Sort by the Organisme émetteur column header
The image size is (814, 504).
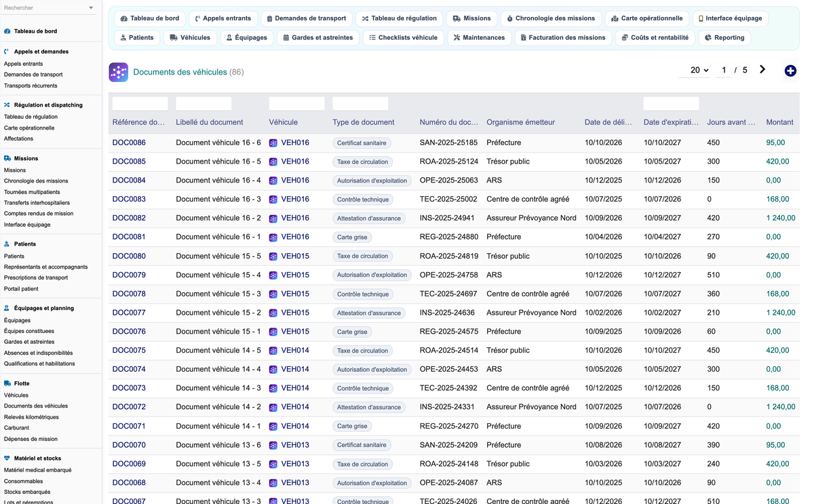[x=520, y=122]
